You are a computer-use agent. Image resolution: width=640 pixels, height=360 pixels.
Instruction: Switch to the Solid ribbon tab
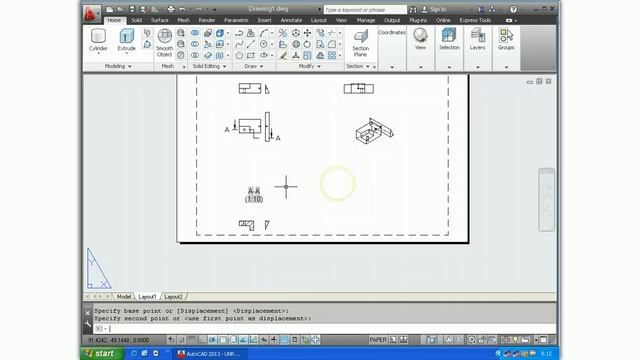[x=136, y=20]
